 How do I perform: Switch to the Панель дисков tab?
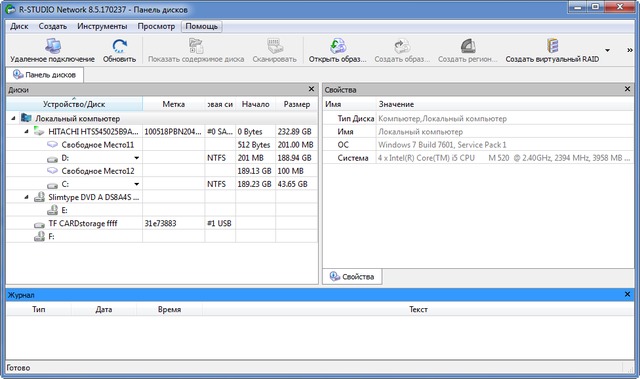pos(44,75)
